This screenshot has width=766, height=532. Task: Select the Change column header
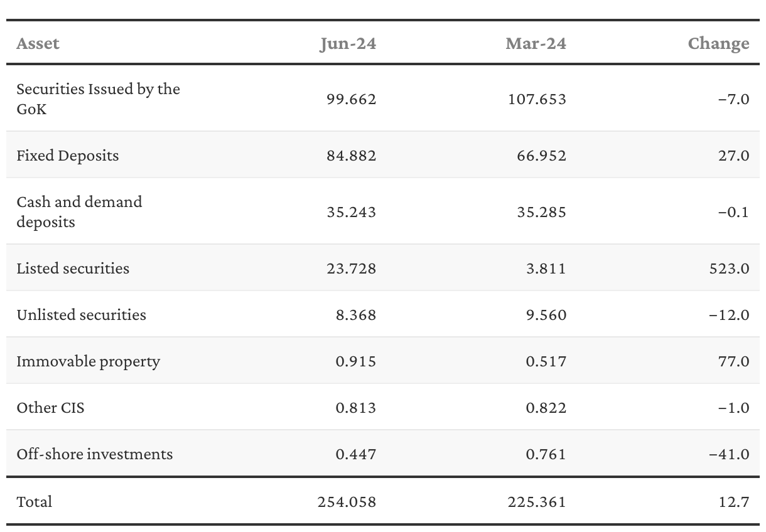click(x=718, y=43)
